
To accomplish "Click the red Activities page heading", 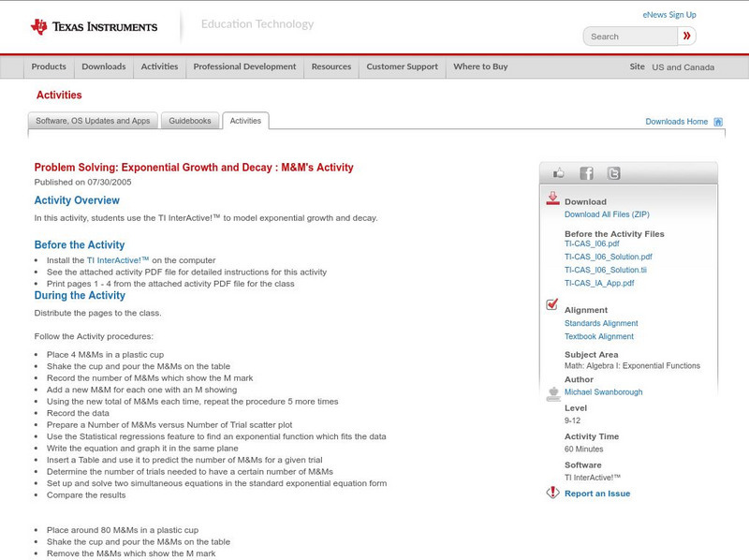I will [59, 96].
